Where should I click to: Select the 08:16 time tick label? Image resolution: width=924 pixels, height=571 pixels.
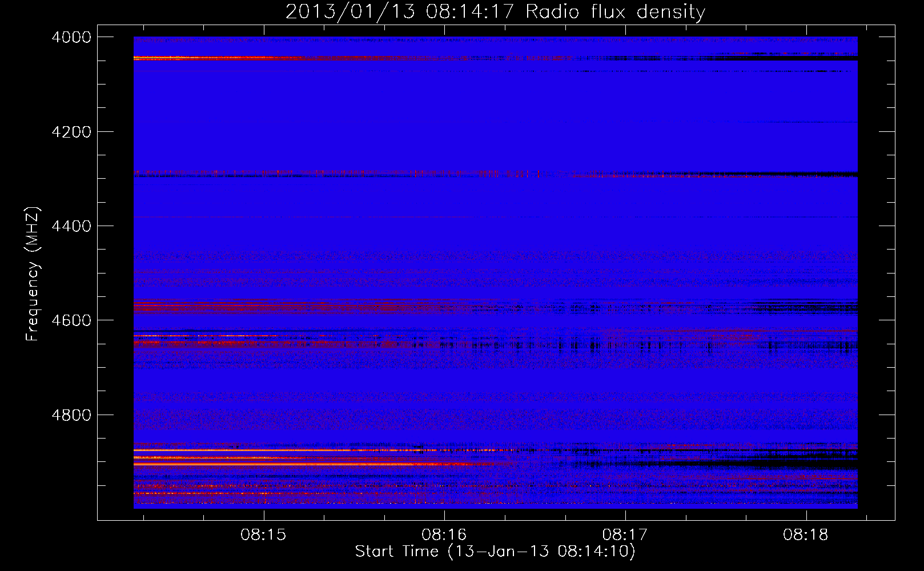[x=444, y=535]
